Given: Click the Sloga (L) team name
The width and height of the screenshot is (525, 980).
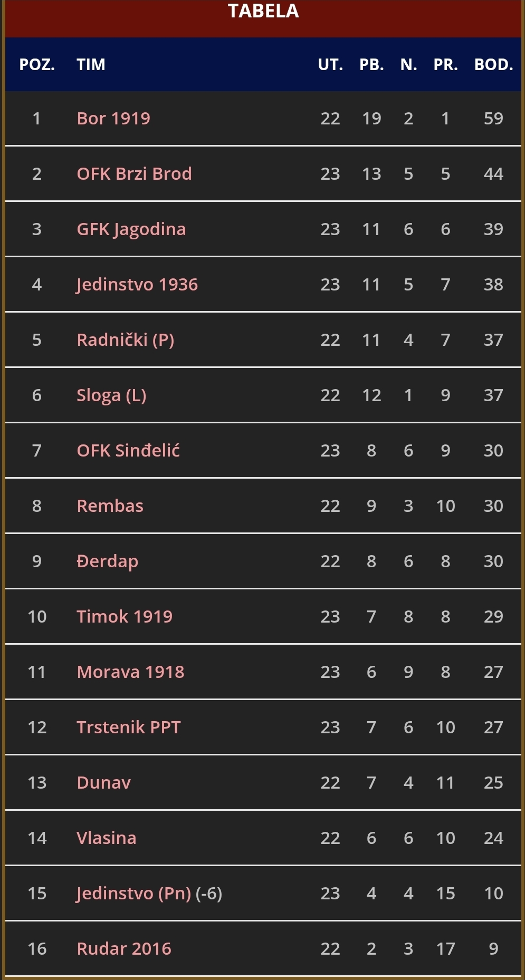Looking at the screenshot, I should 111,395.
